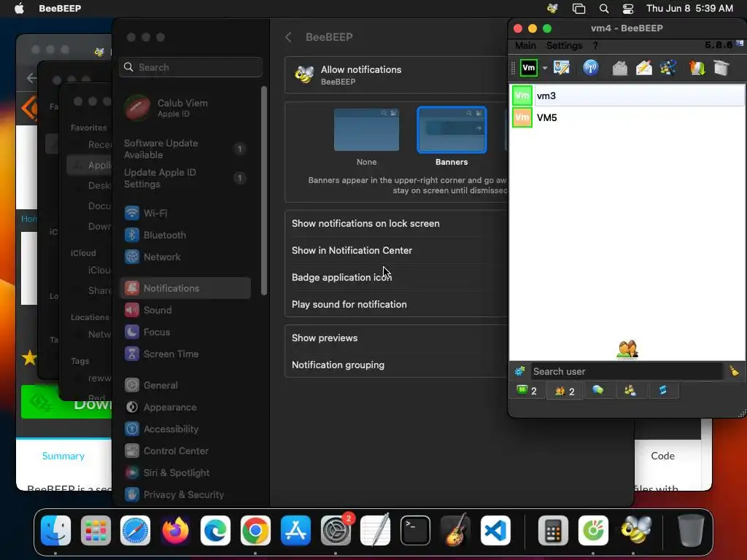Viewport: 747px width, 560px height.
Task: Select the None alert style thumbnail
Action: [366, 130]
